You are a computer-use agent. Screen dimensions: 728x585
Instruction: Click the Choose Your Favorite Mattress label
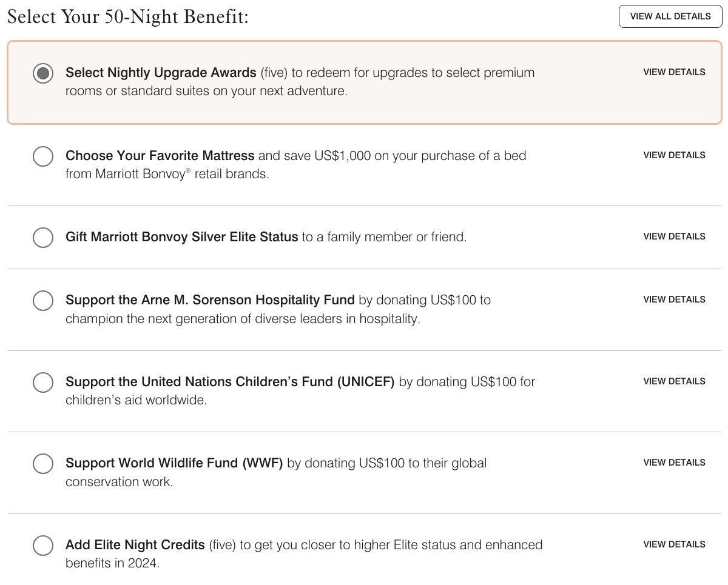click(160, 156)
